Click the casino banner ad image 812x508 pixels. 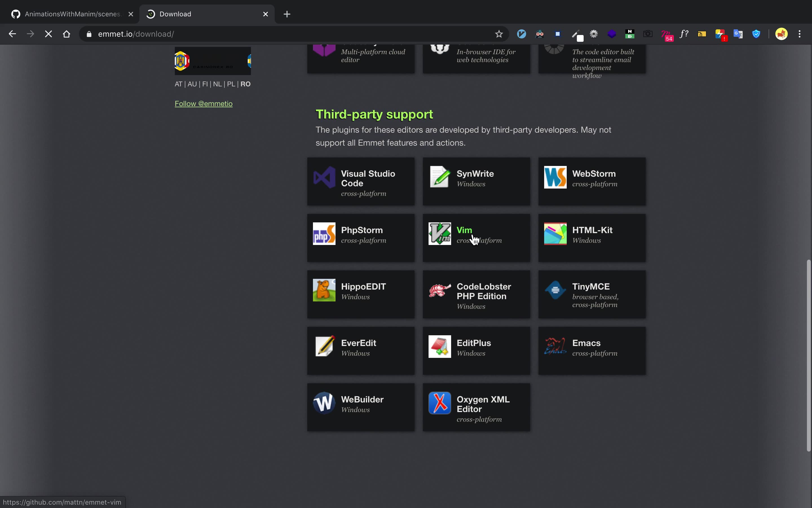pyautogui.click(x=213, y=61)
